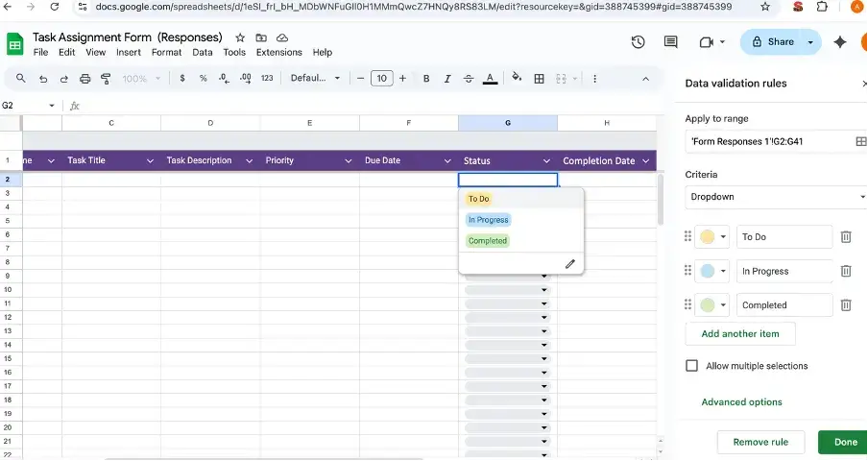This screenshot has height=461, width=868.
Task: Collapse the menus with up chevron
Action: pyautogui.click(x=645, y=79)
